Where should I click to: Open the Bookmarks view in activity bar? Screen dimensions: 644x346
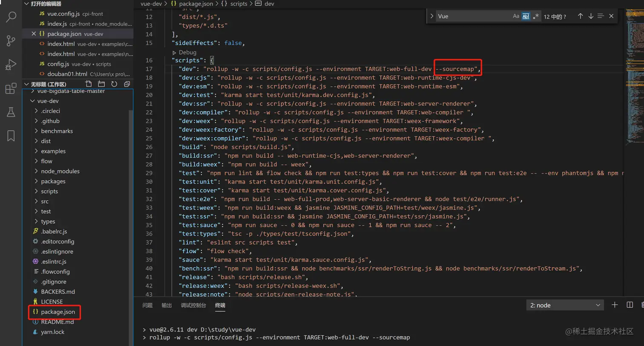coord(11,136)
